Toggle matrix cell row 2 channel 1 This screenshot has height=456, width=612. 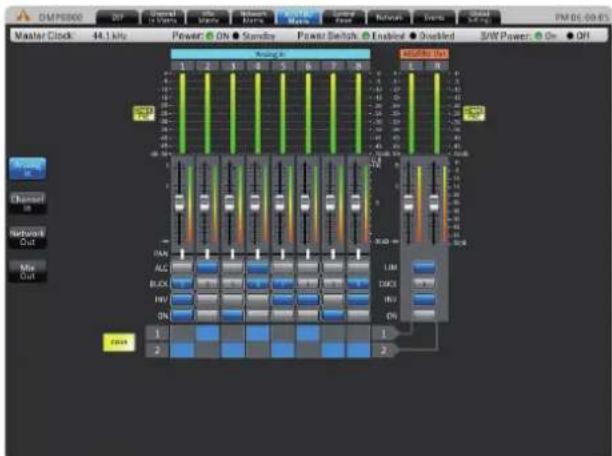(x=182, y=350)
